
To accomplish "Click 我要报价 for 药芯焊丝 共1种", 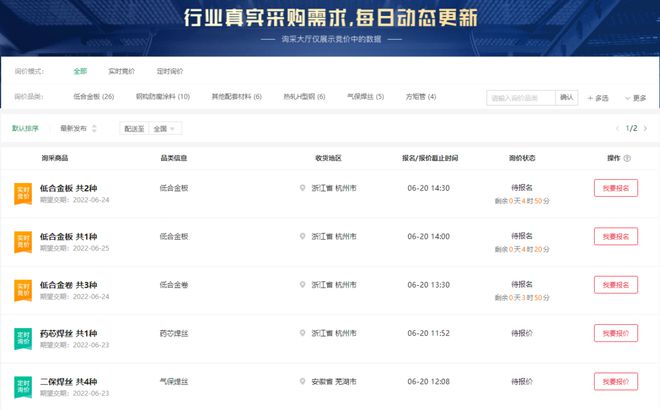I will [615, 332].
